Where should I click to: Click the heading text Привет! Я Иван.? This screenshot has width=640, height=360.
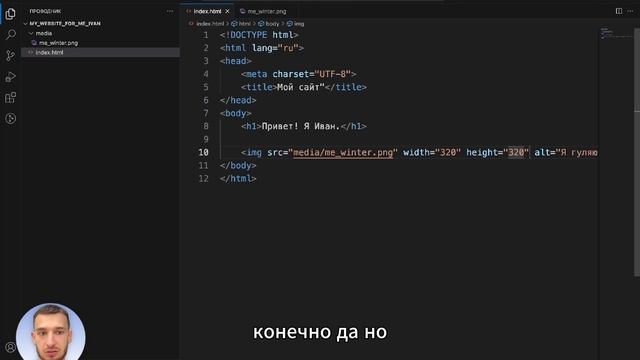[x=301, y=127]
